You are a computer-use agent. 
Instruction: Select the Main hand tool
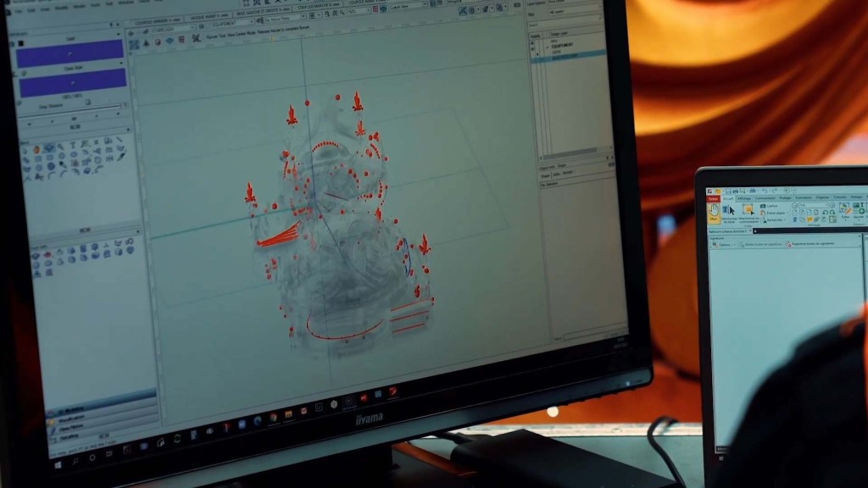click(713, 212)
